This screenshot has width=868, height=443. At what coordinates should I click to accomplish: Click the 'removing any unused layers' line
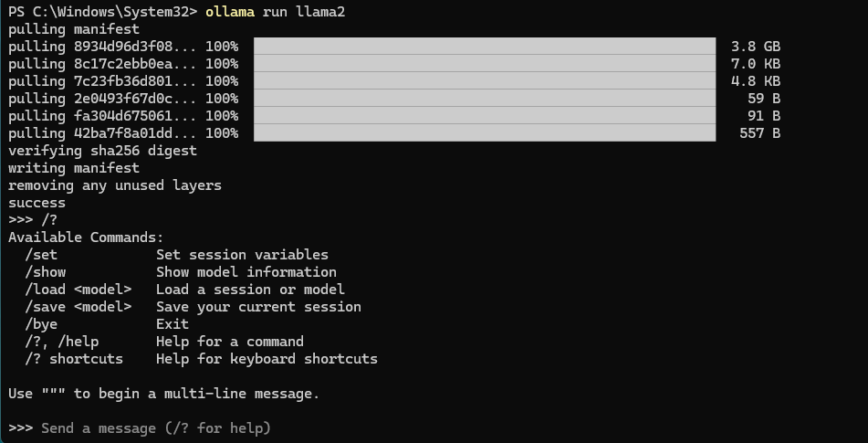coord(115,185)
